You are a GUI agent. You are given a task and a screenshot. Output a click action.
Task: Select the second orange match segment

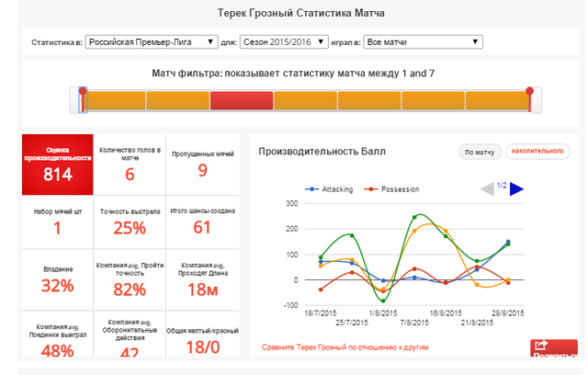[177, 100]
